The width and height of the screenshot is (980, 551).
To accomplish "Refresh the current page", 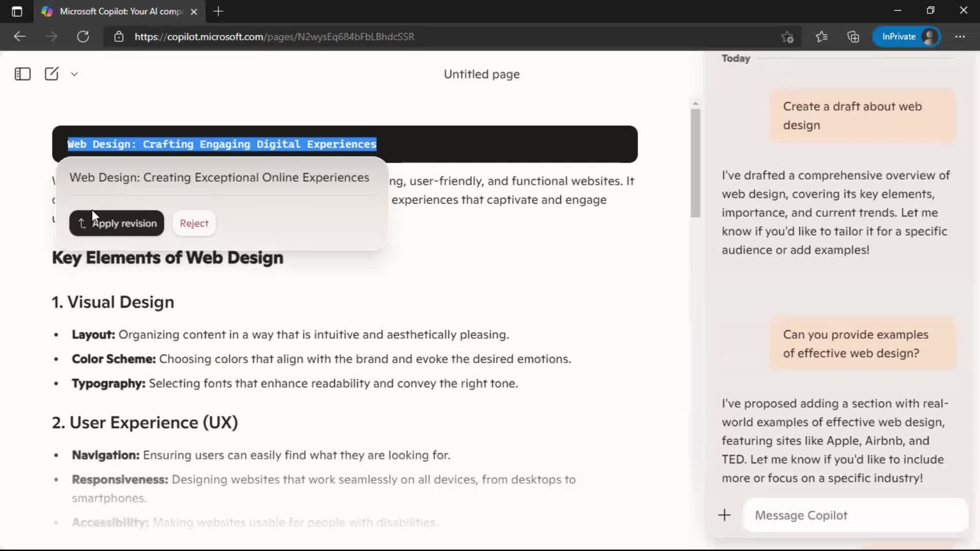I will pos(83,37).
